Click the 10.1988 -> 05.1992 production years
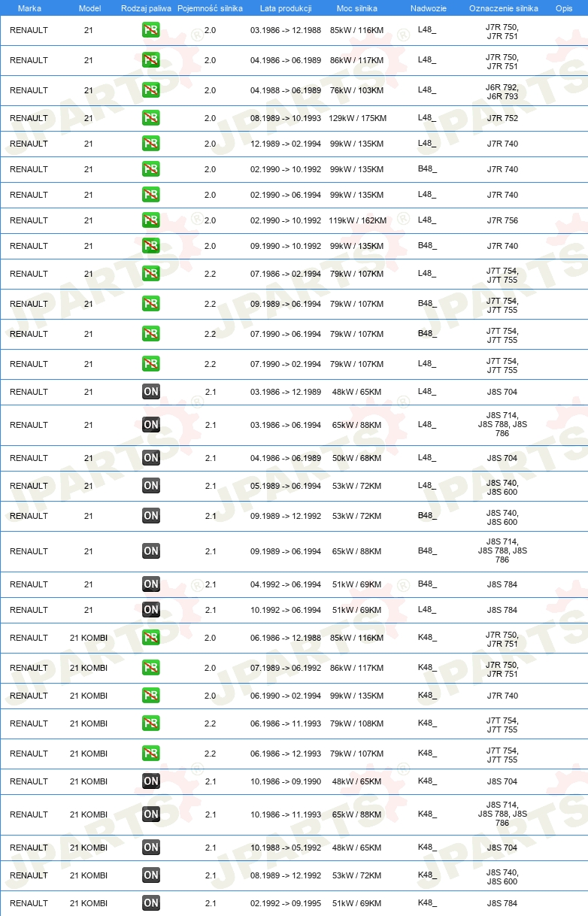 [x=286, y=848]
